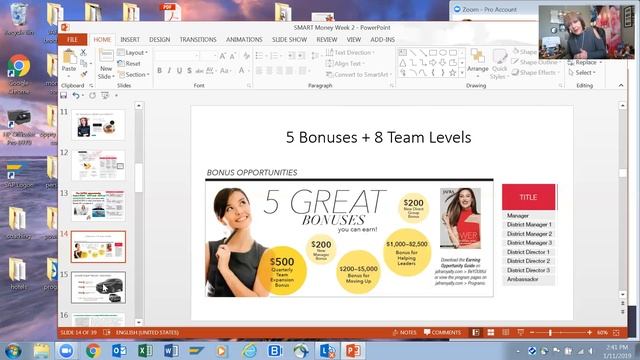Toggle Bold formatting
Screen dimensions: 640x360
tap(160, 71)
